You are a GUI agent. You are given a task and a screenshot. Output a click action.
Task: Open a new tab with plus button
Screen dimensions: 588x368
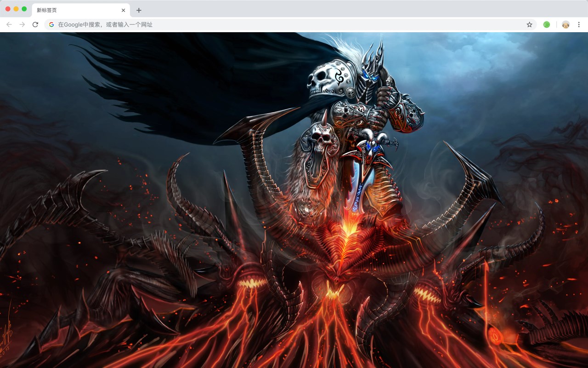[139, 10]
